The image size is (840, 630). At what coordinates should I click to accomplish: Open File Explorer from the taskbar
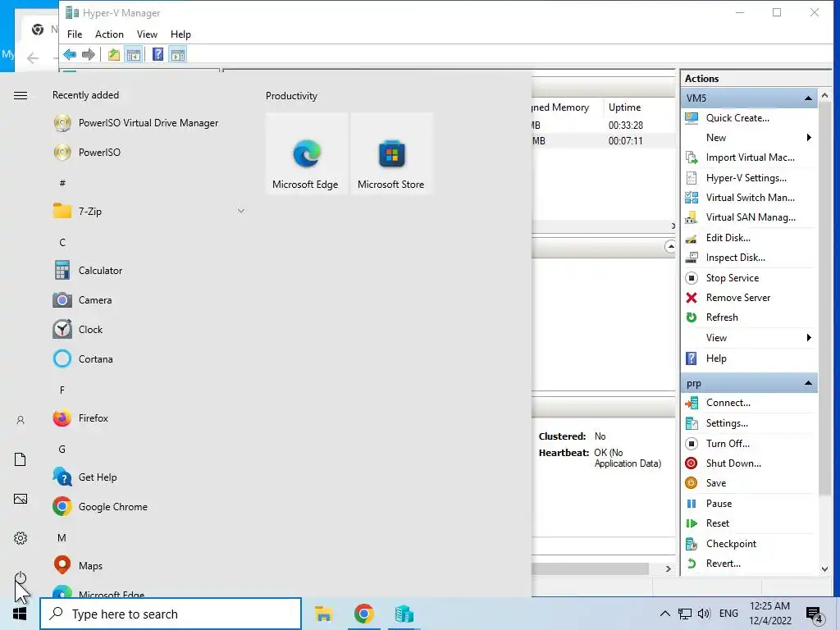pos(323,614)
